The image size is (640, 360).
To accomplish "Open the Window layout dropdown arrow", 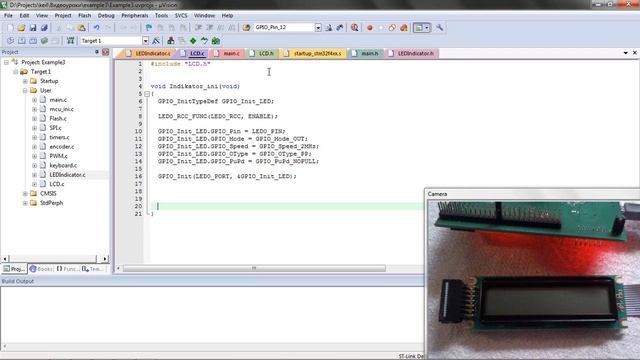I will click(427, 28).
